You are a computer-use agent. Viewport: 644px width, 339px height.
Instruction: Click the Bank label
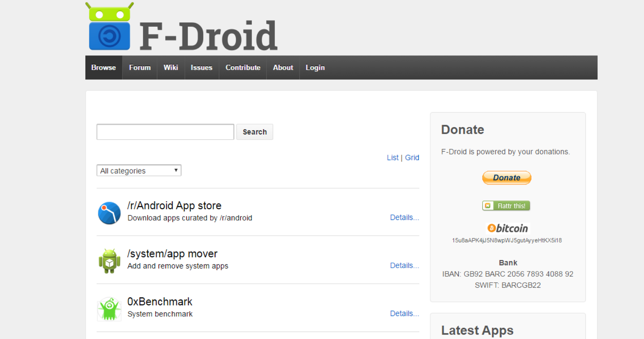click(508, 263)
